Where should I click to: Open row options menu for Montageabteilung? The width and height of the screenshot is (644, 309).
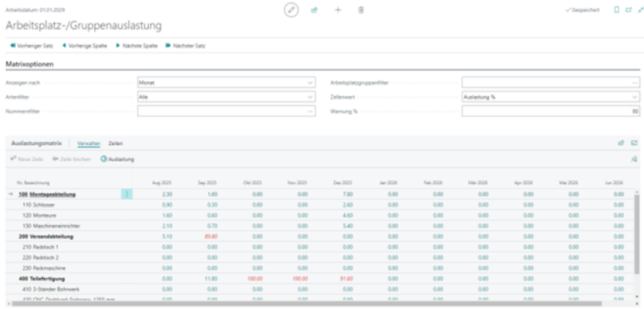coord(126,194)
